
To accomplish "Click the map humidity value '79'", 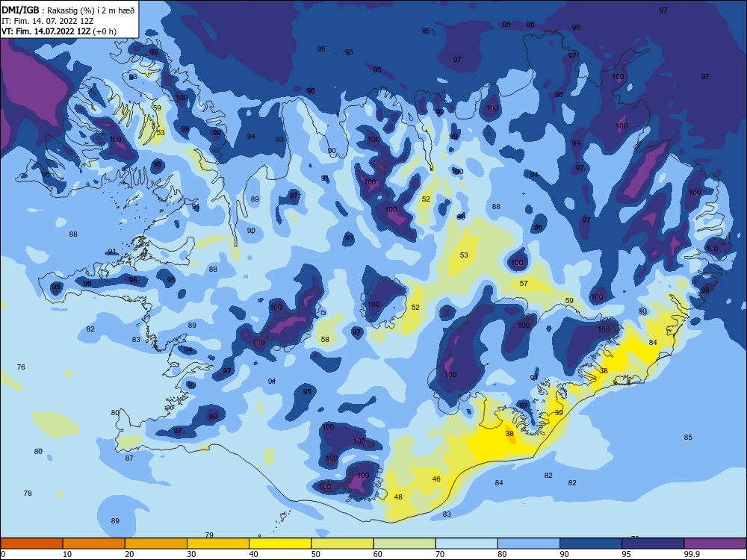I will (x=208, y=535).
